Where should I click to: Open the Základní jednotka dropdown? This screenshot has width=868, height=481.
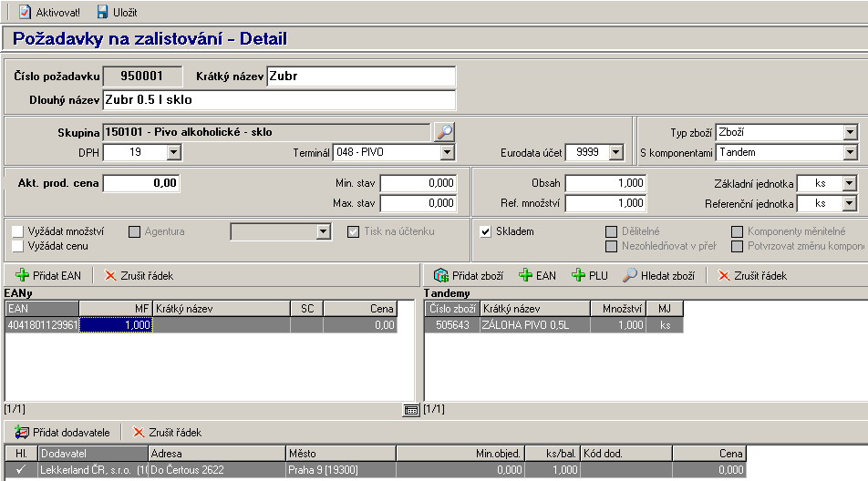click(x=850, y=183)
